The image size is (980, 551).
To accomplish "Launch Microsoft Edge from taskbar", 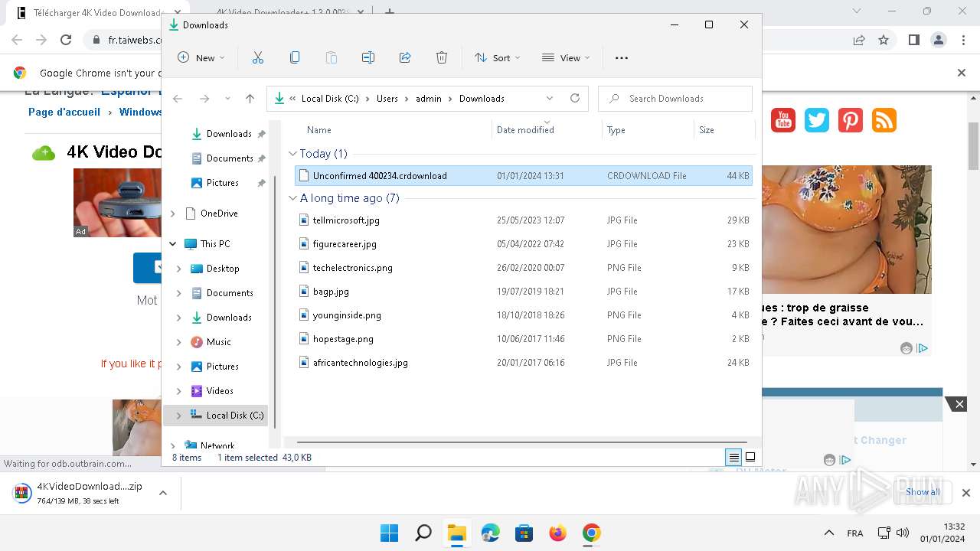I will pos(491,533).
